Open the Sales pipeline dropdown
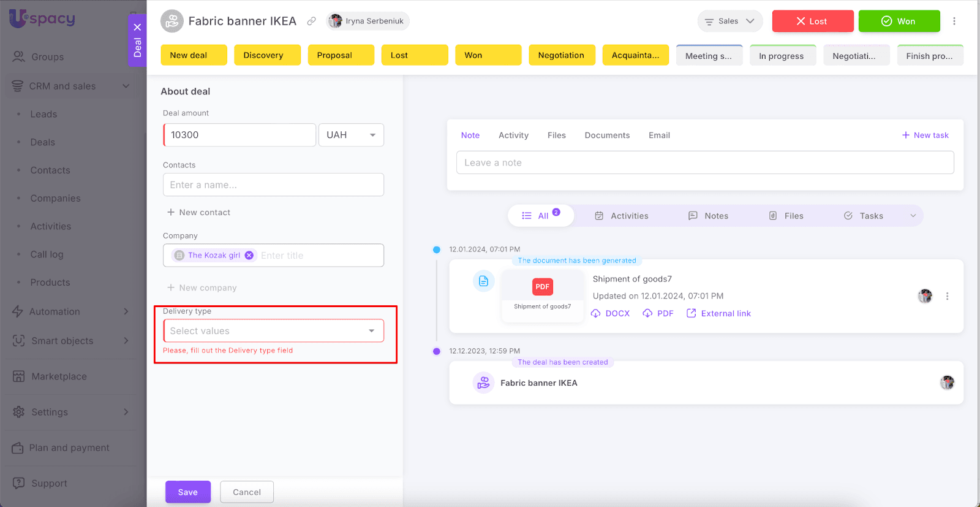The height and width of the screenshot is (507, 980). [x=729, y=21]
